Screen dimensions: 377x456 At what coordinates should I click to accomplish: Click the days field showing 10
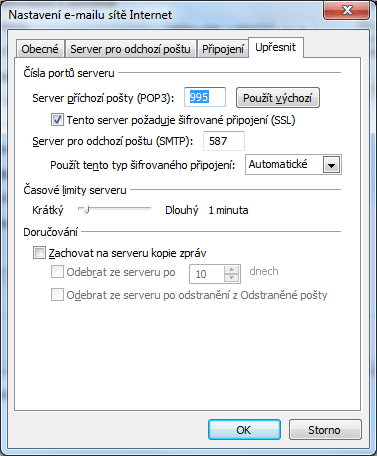coord(207,274)
